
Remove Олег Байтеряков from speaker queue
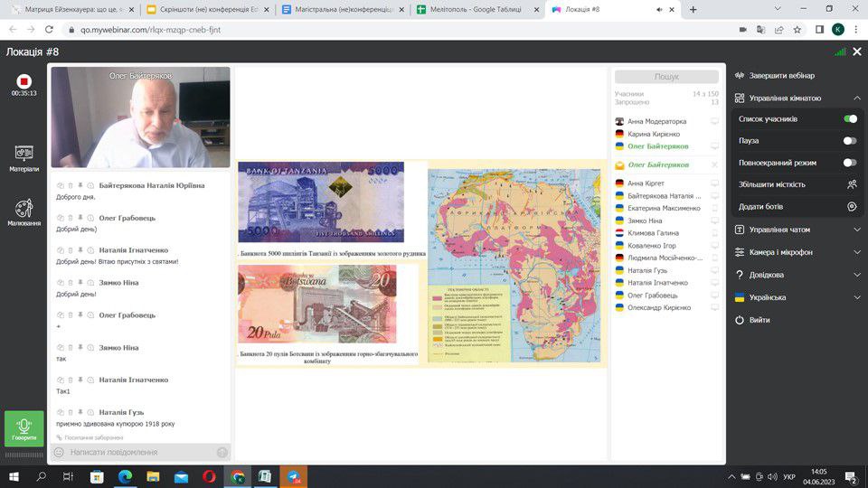(714, 164)
